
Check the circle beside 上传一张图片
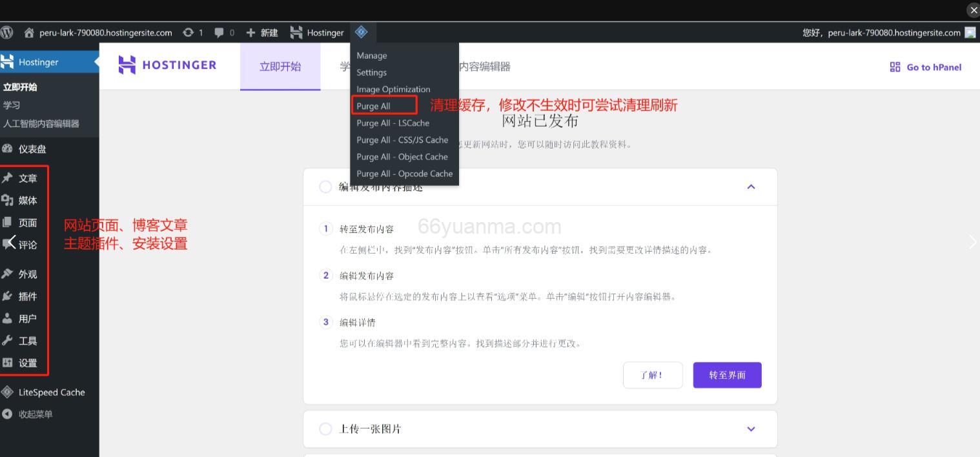pos(325,429)
